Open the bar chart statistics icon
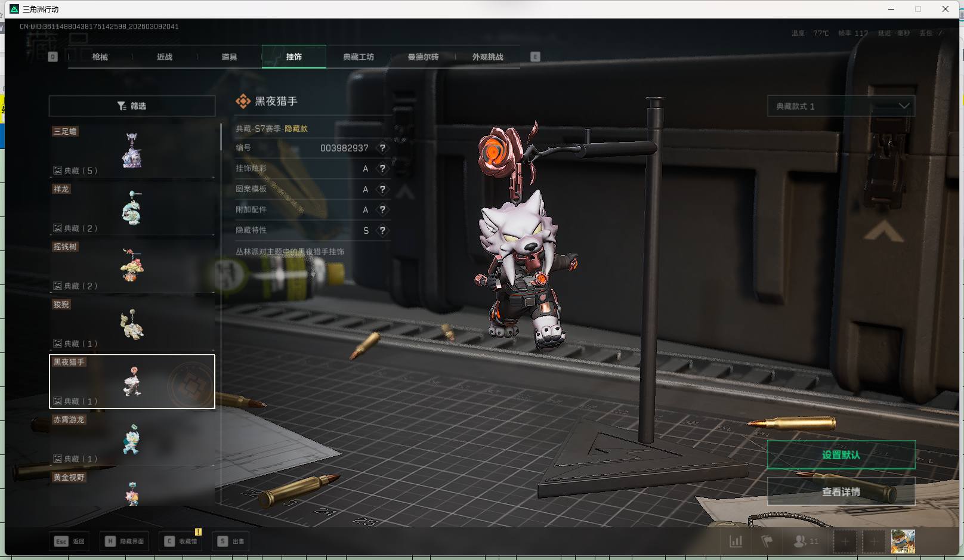 click(x=736, y=542)
